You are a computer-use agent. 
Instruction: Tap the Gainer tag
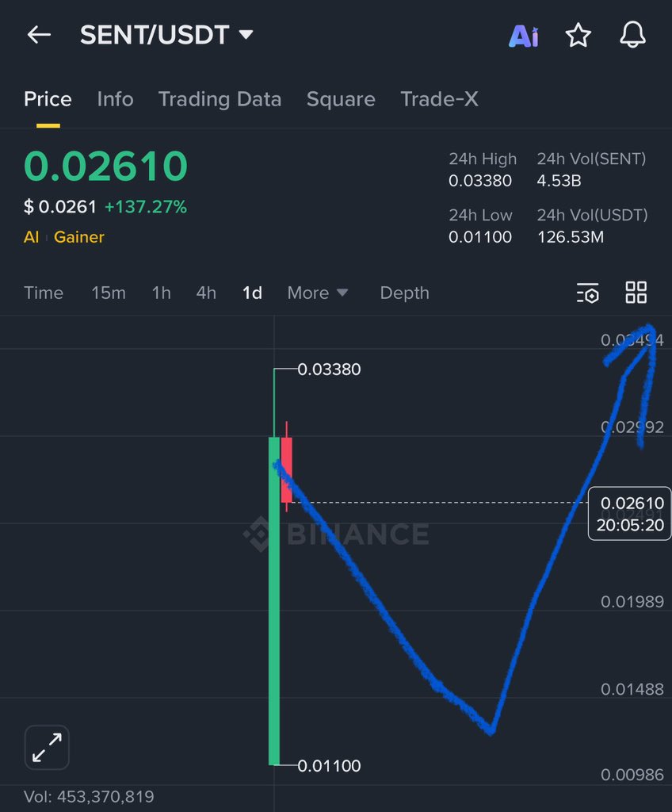click(x=78, y=237)
